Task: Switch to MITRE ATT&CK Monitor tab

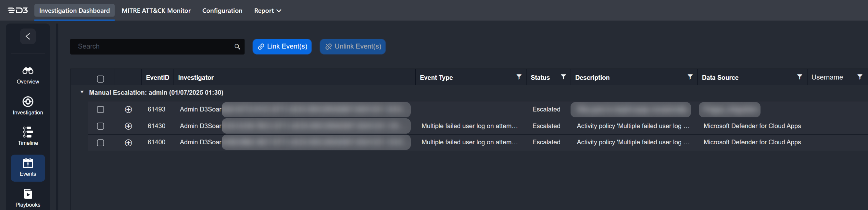Action: [x=156, y=11]
